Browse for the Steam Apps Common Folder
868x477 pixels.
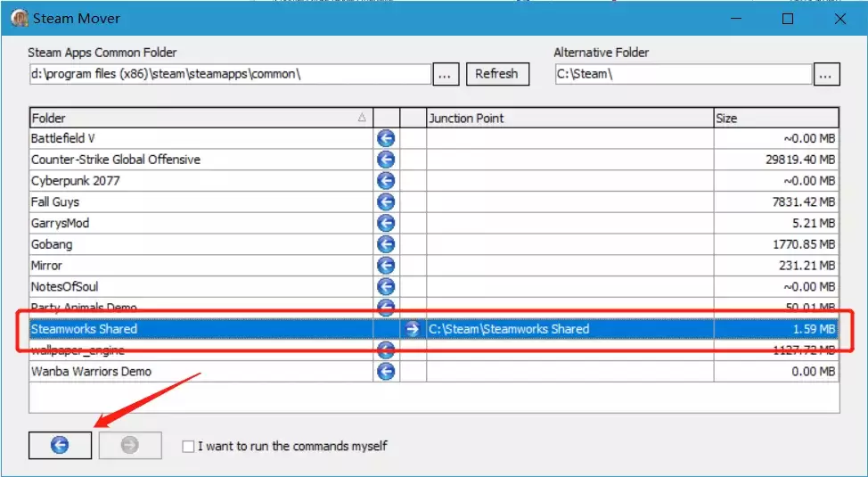coord(446,74)
